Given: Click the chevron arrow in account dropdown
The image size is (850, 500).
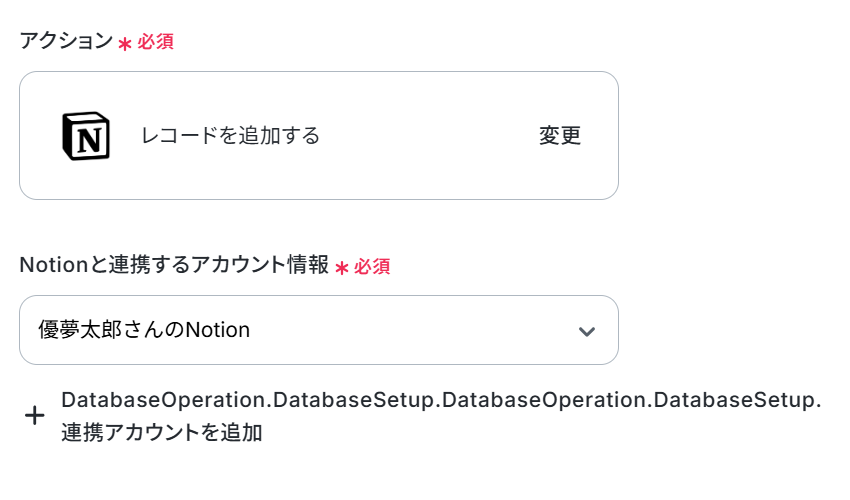Looking at the screenshot, I should click(x=587, y=331).
